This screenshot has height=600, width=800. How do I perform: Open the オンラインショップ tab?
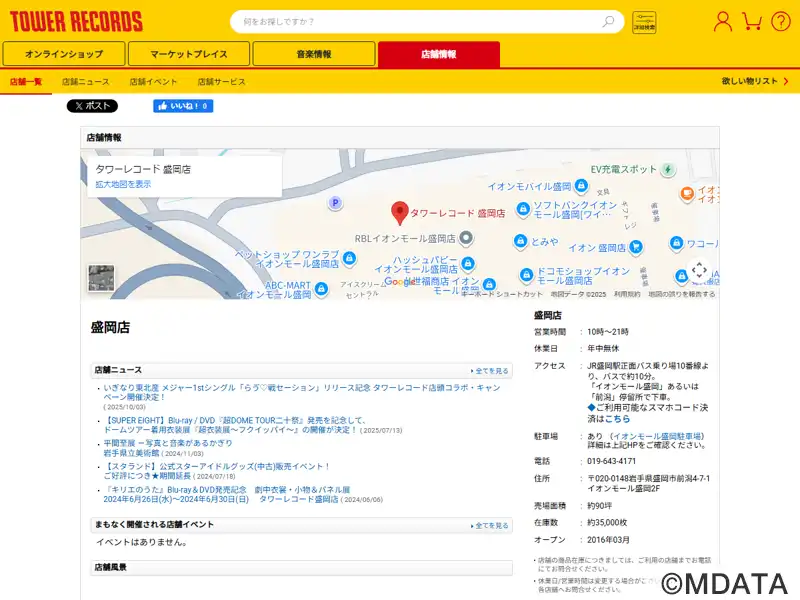(x=64, y=54)
